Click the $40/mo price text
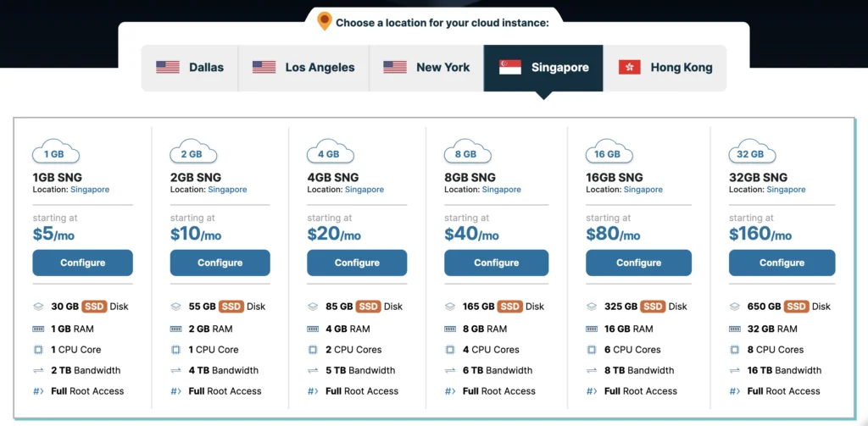The height and width of the screenshot is (426, 868). (471, 235)
